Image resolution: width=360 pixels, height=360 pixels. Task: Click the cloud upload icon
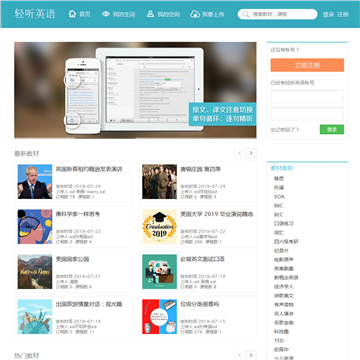coord(195,14)
